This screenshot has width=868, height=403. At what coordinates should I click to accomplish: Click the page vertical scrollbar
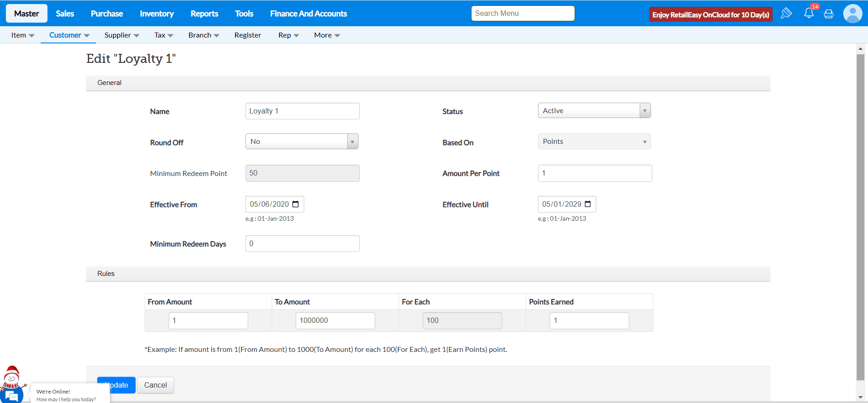click(860, 217)
